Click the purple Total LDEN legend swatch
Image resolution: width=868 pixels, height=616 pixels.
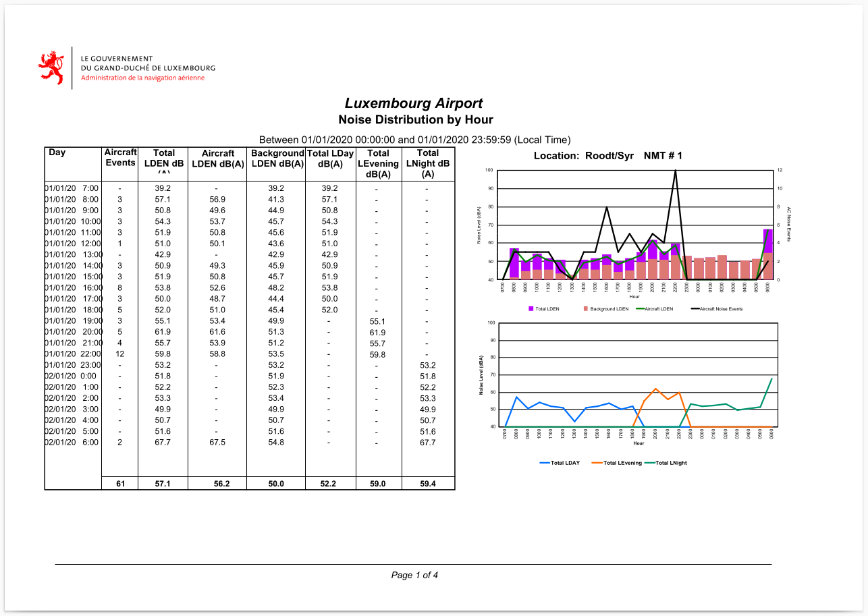531,309
